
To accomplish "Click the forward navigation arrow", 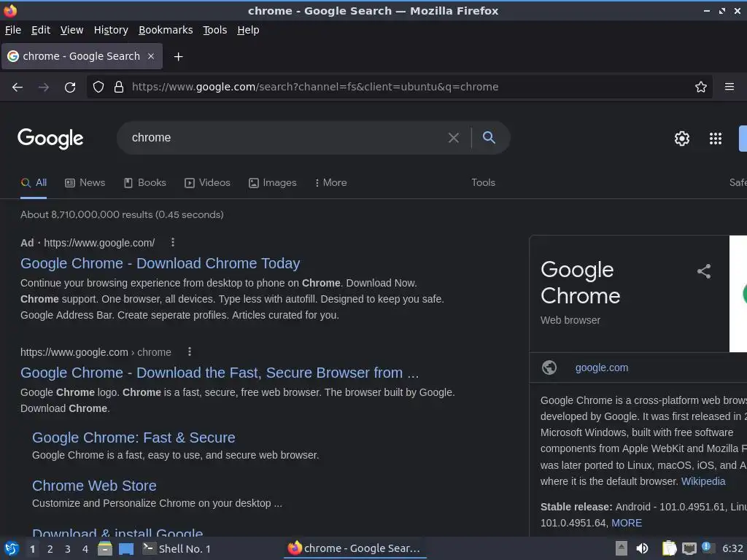I will 43,87.
